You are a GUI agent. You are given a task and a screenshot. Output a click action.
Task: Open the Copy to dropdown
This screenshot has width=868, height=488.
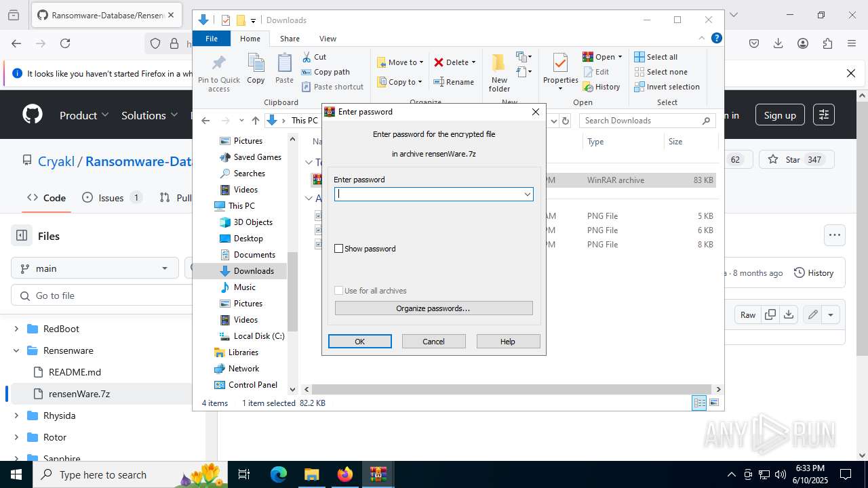click(399, 82)
